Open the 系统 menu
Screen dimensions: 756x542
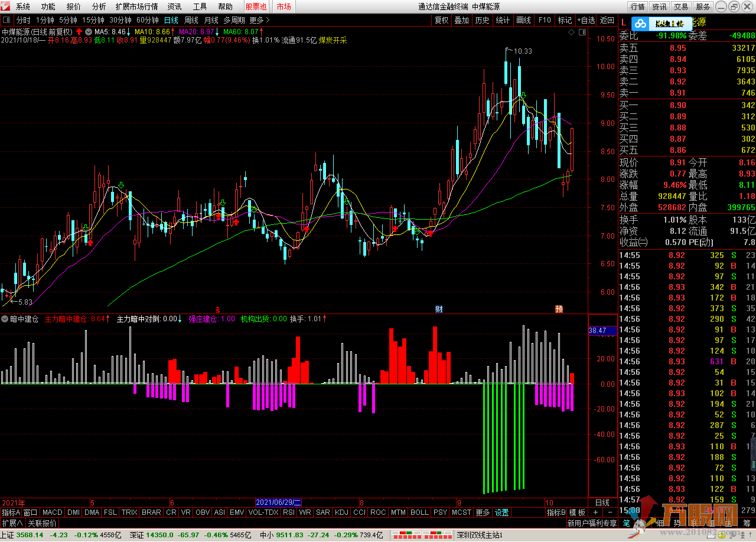pyautogui.click(x=23, y=6)
